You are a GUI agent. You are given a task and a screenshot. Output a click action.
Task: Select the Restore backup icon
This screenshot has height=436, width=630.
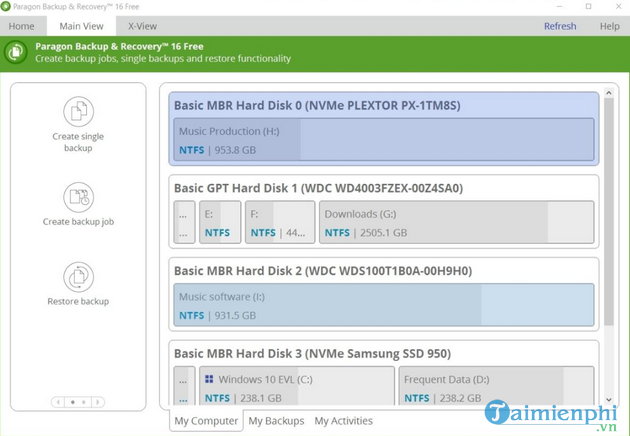(x=78, y=277)
